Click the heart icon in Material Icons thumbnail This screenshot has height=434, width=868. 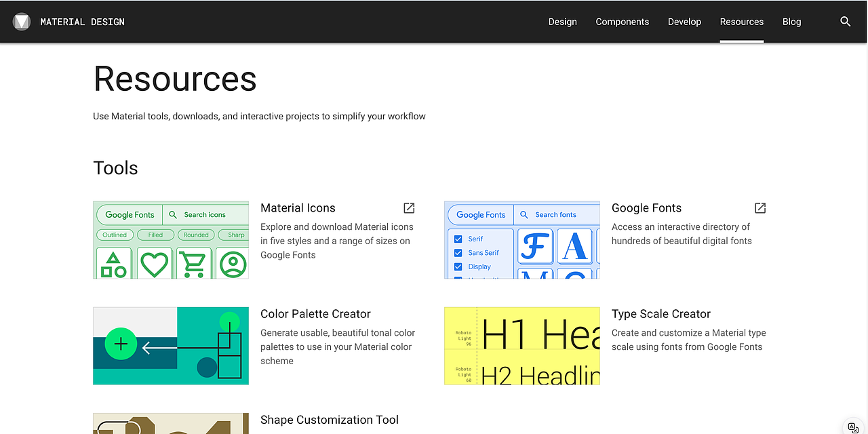154,263
